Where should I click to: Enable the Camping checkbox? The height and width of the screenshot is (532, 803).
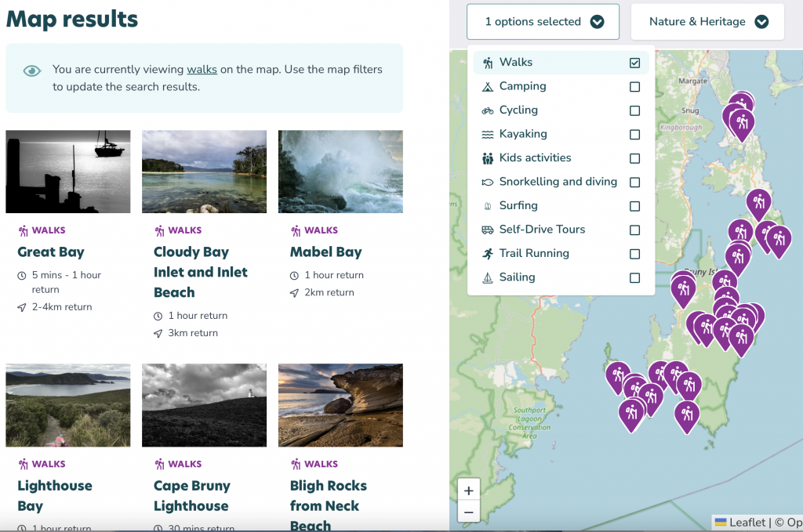click(x=634, y=86)
